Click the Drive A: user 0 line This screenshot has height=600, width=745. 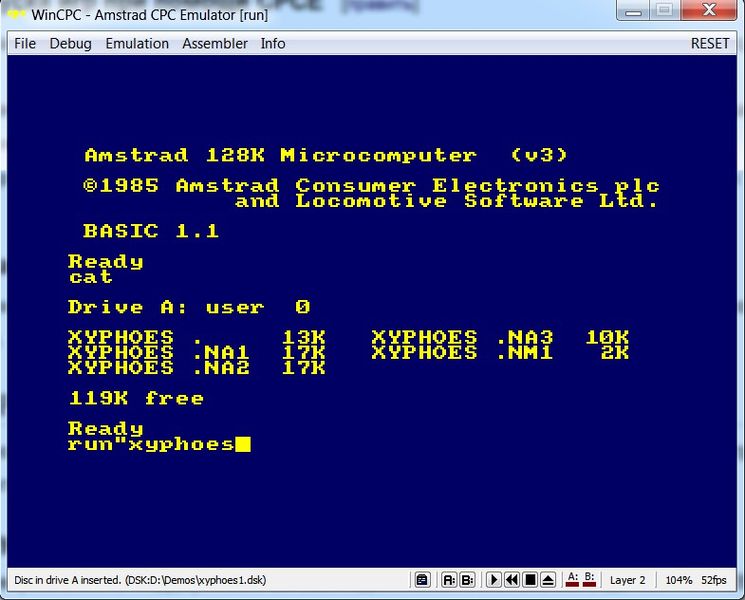tap(190, 307)
